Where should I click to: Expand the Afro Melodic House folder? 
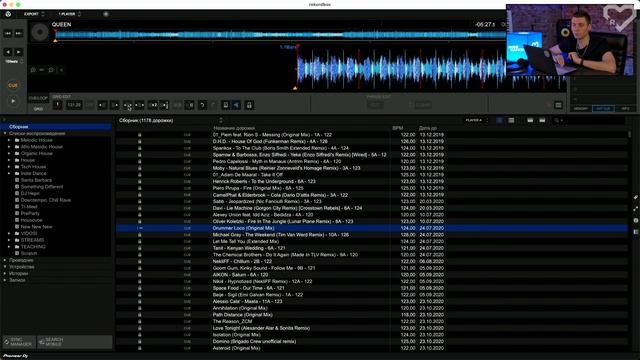pos(9,147)
